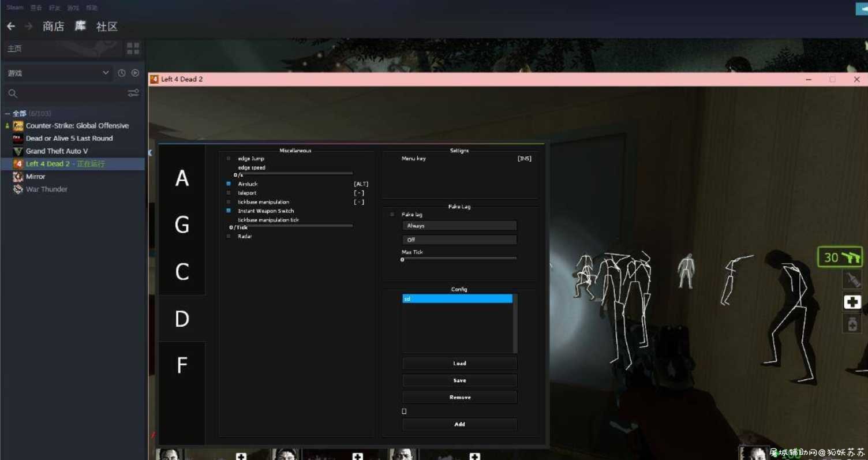Expand the games category dropdown chevron

point(106,73)
